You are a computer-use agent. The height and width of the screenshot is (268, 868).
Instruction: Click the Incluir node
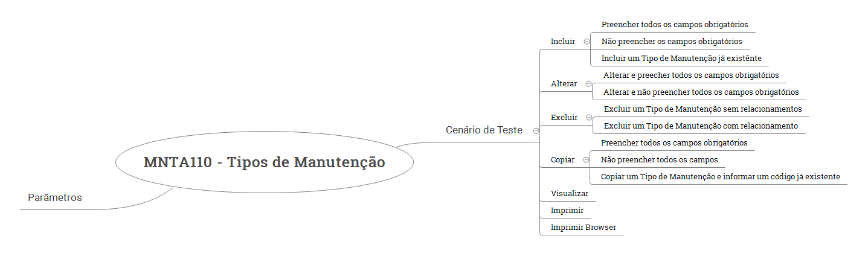pos(563,42)
